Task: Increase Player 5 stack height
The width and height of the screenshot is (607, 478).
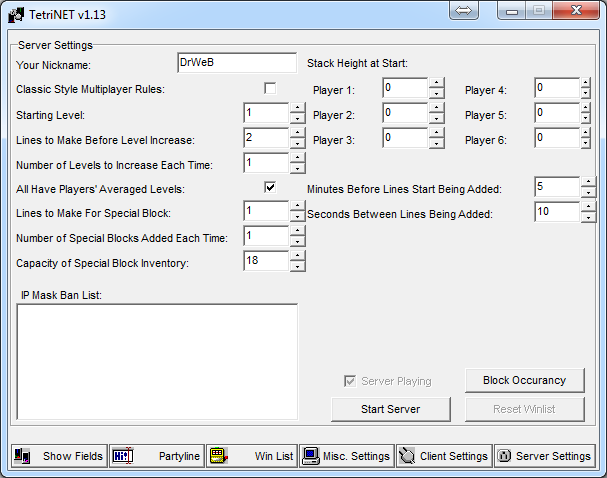Action: coord(585,108)
